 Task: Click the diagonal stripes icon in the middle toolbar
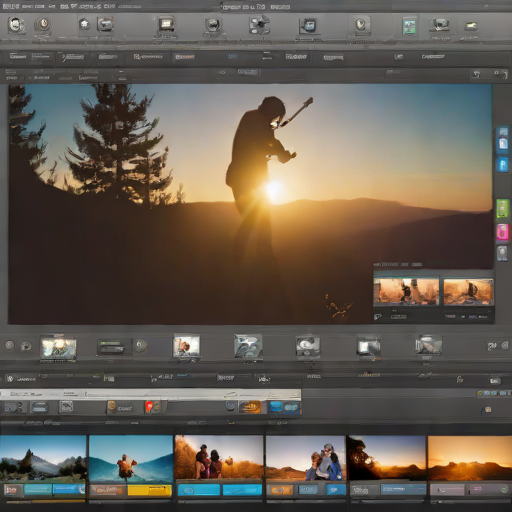(428, 345)
